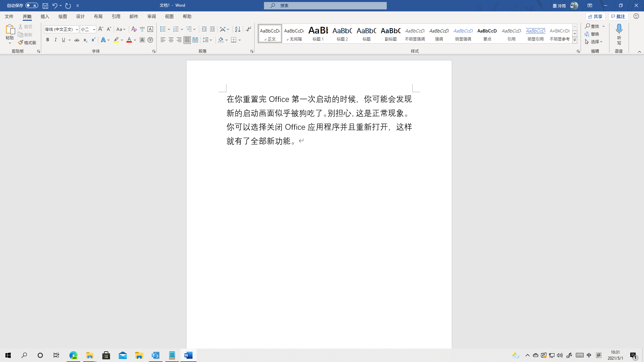Increase font size with A-up icon
644x362 pixels.
tap(101, 29)
